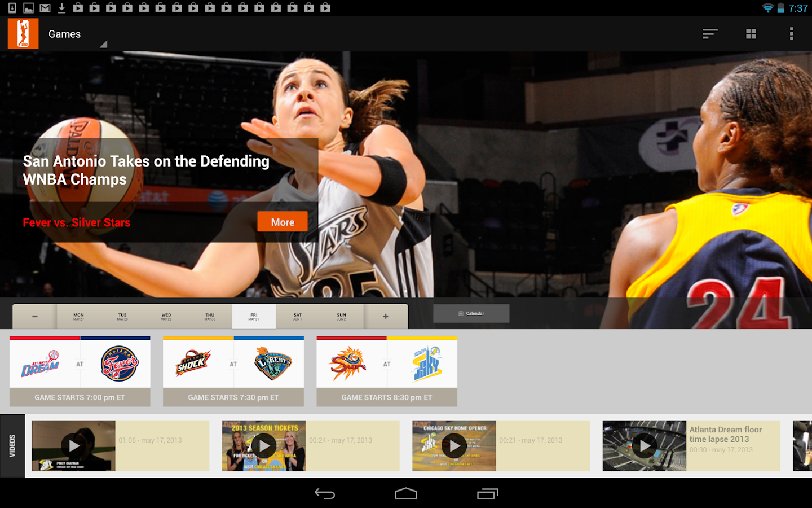Tap the More button on featured story
812x508 pixels.
coord(282,221)
